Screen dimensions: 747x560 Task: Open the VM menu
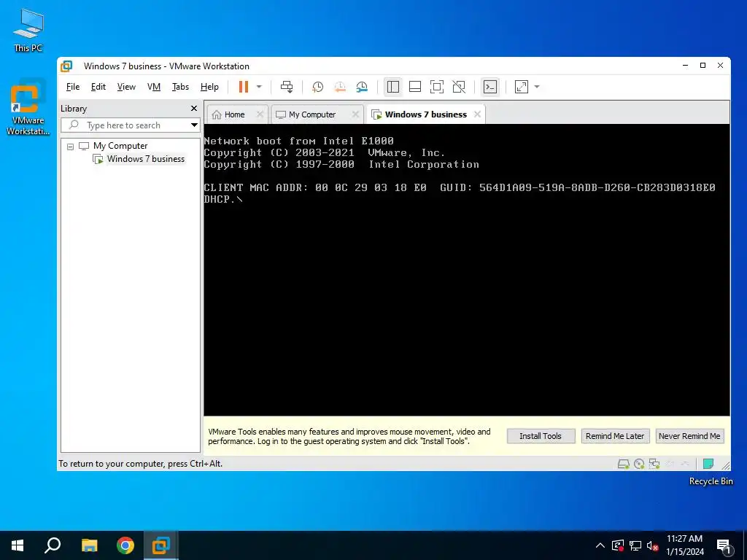154,87
